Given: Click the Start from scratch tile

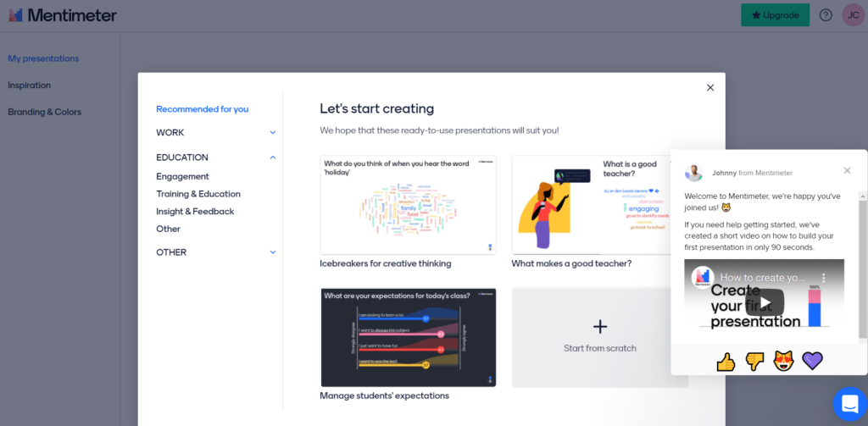Looking at the screenshot, I should (x=599, y=337).
